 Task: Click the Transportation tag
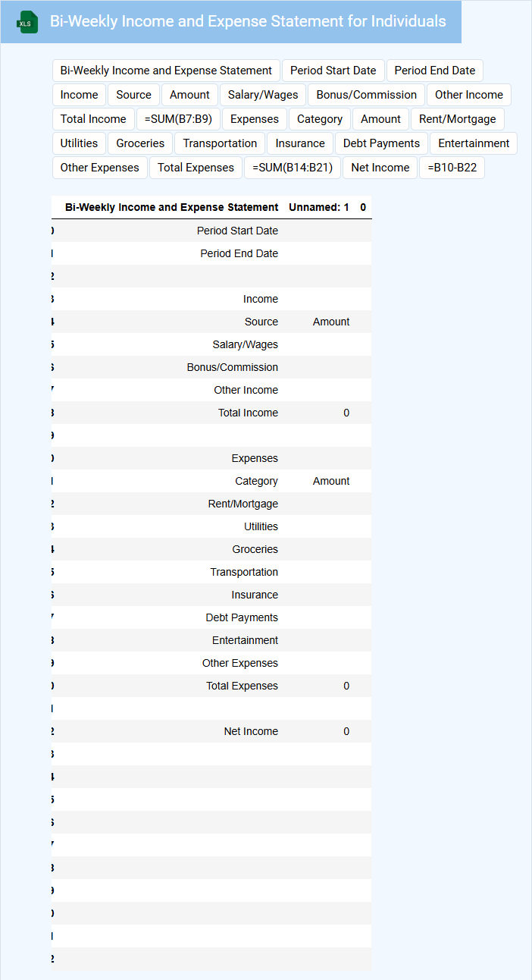(220, 143)
